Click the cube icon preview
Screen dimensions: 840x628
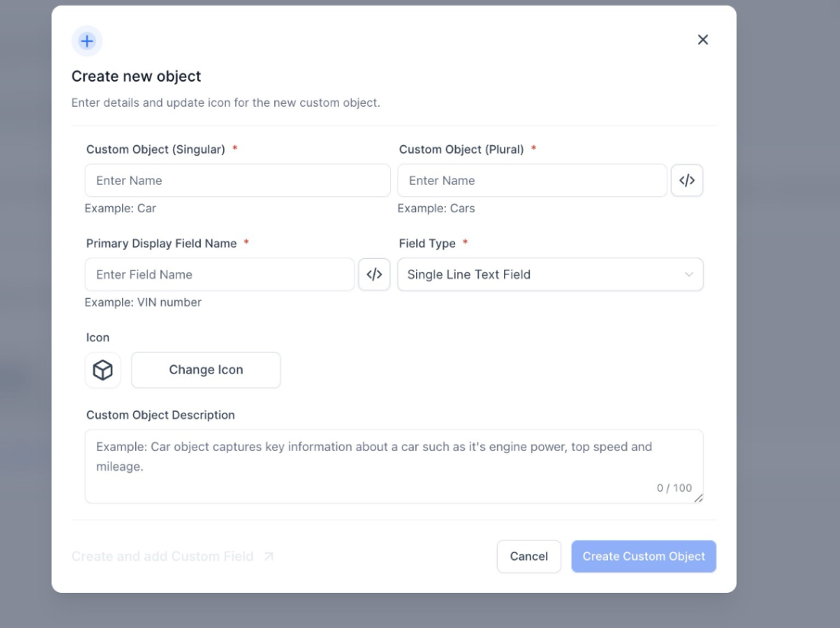coord(102,371)
